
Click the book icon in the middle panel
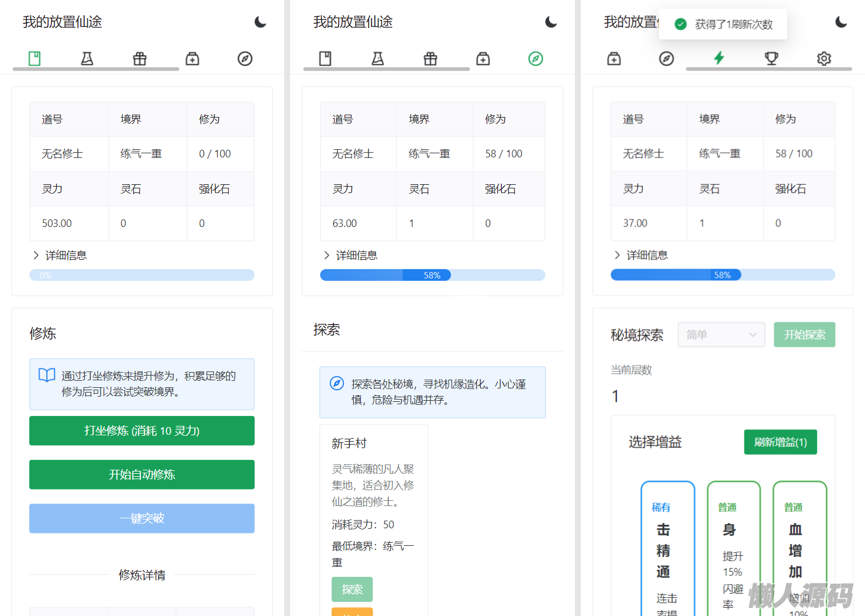(x=325, y=58)
